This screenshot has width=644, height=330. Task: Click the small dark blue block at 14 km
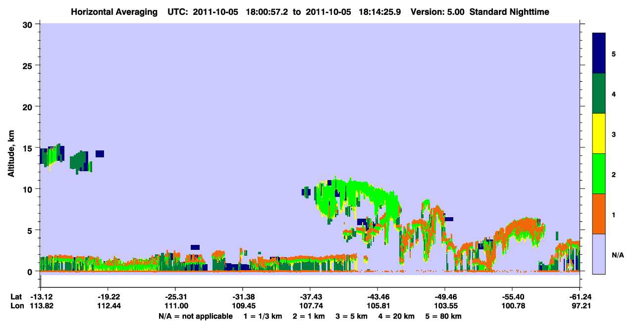click(100, 154)
